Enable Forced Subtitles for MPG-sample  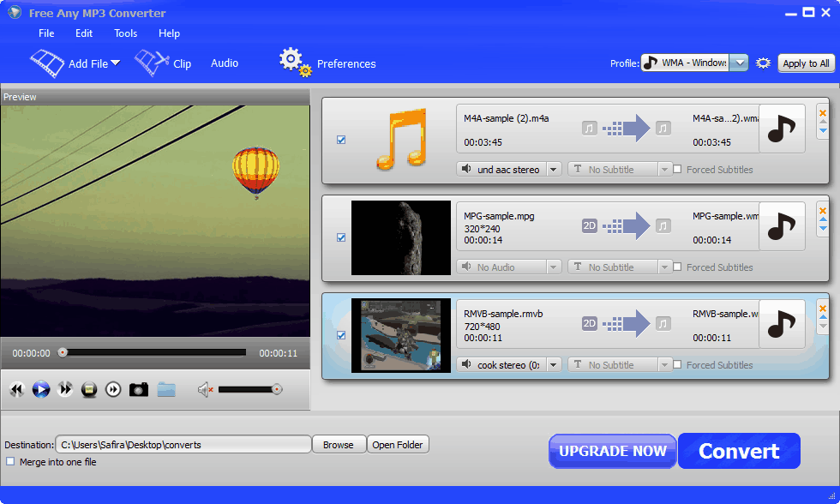coord(677,267)
